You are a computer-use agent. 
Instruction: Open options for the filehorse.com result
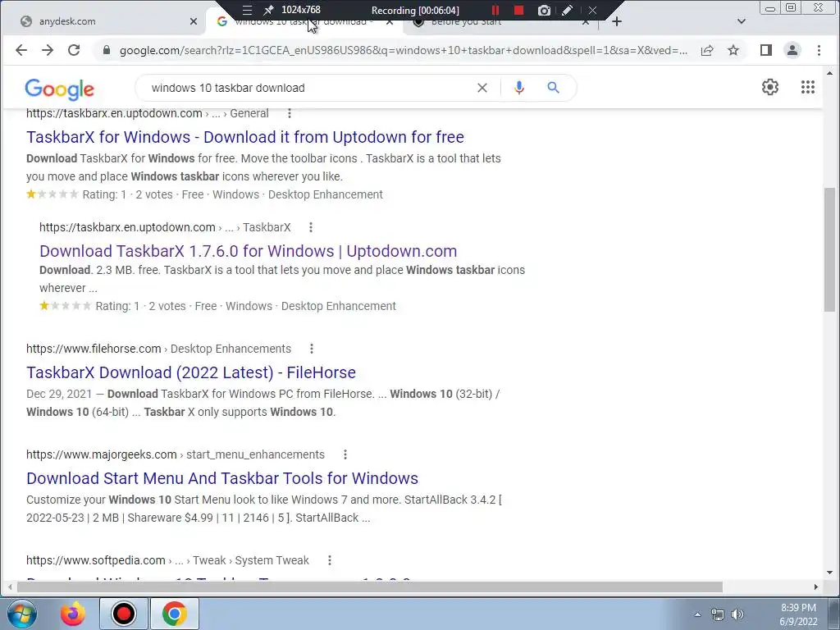coord(311,349)
